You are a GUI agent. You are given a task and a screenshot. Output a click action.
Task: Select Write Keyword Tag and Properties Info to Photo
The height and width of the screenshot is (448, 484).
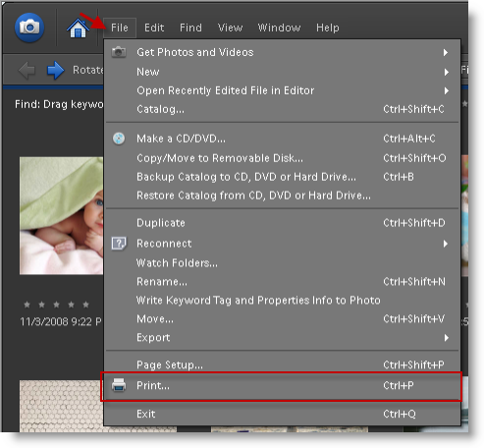(282, 301)
